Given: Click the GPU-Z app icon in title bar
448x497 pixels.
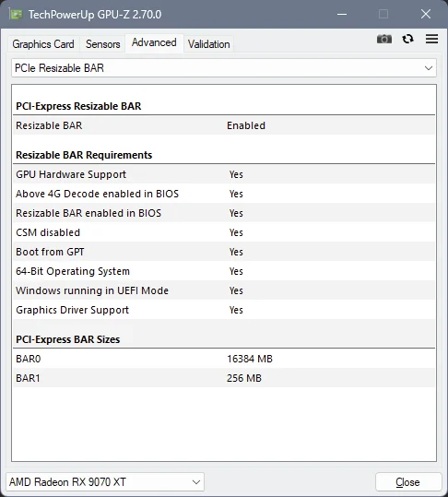Looking at the screenshot, I should [x=16, y=14].
